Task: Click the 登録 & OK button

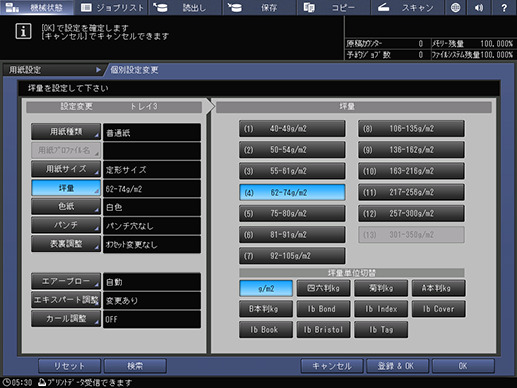Action: pos(397,366)
